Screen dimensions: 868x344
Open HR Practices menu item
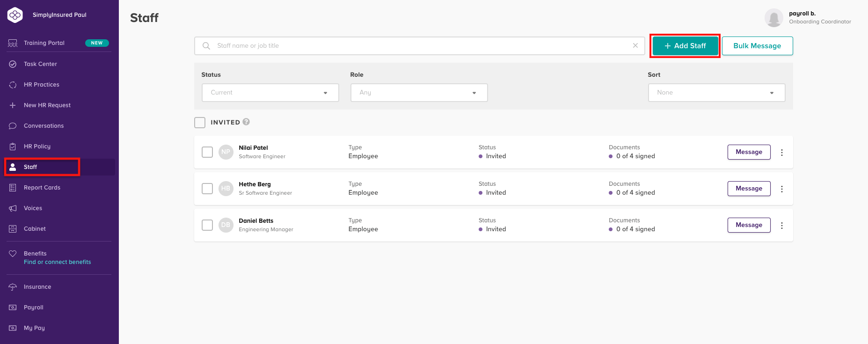(42, 85)
